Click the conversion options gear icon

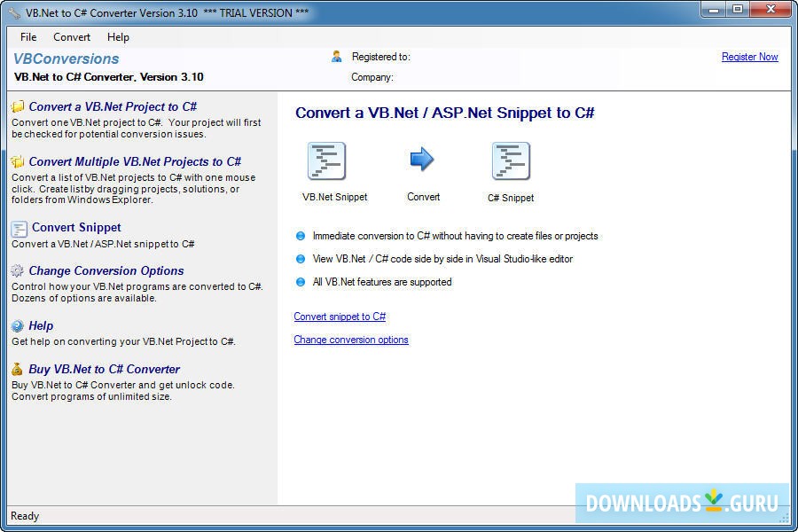click(18, 270)
